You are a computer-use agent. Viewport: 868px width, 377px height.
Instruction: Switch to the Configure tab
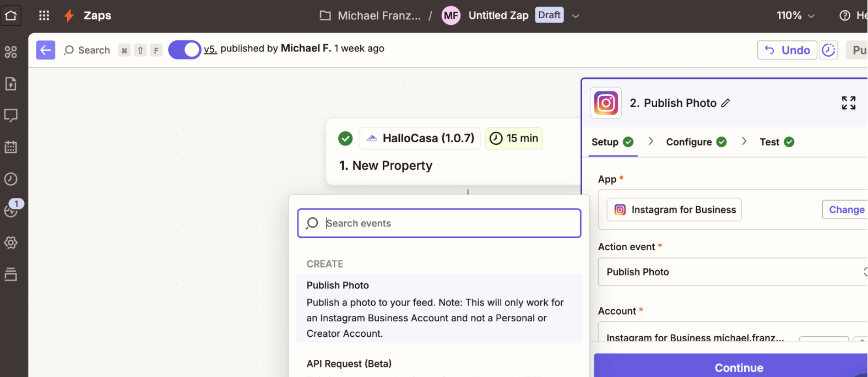pyautogui.click(x=696, y=142)
